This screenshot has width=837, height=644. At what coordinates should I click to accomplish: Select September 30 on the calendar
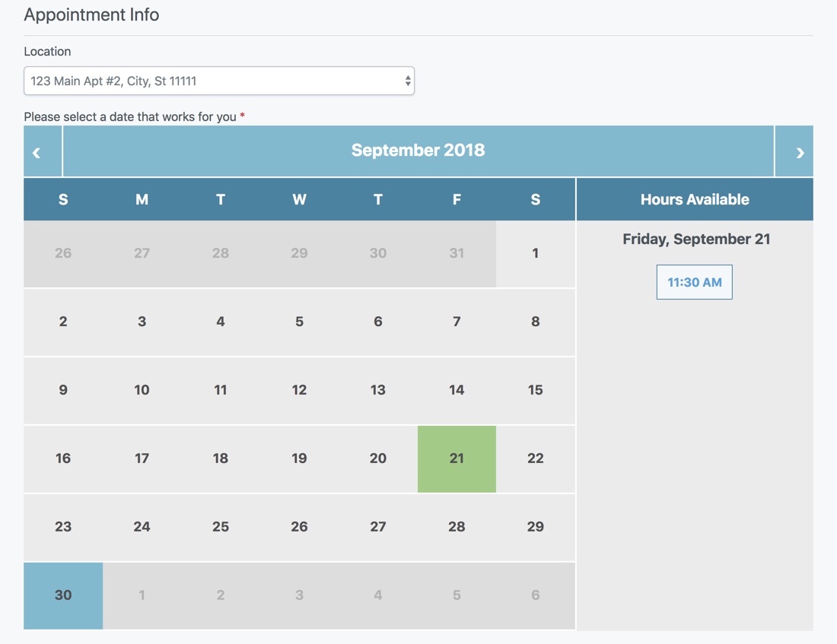point(62,595)
